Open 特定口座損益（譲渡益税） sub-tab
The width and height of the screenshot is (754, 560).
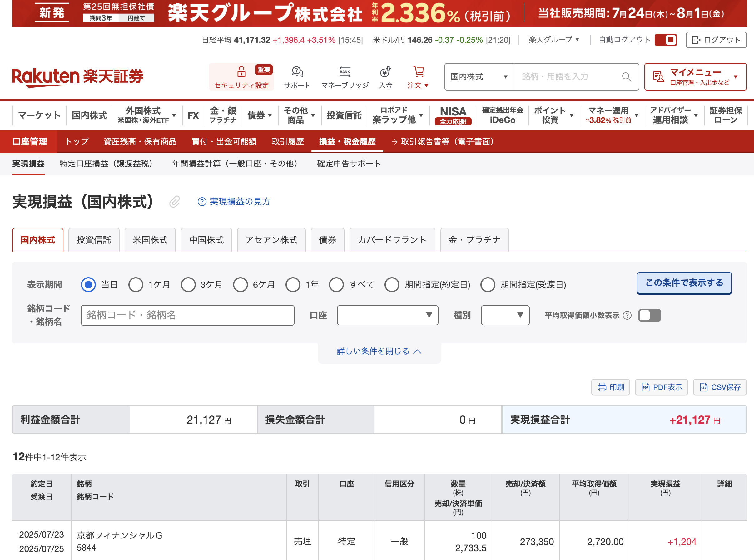pos(108,164)
